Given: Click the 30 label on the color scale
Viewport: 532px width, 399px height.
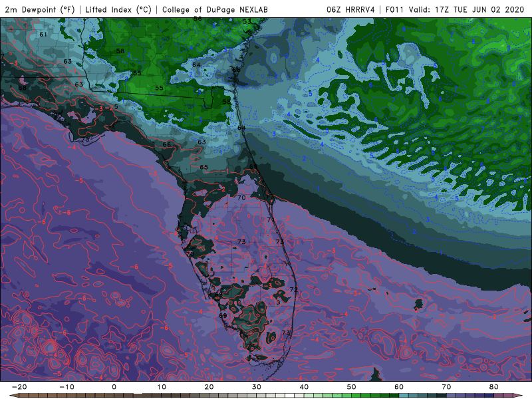Looking at the screenshot, I should coord(257,387).
